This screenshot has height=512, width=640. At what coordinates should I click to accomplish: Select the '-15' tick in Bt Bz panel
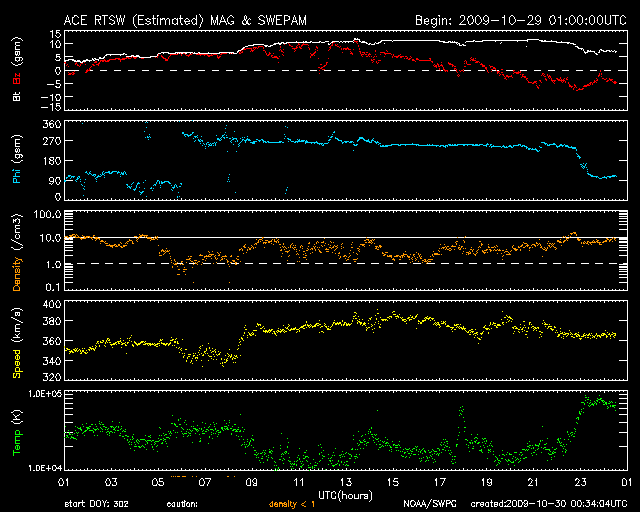[51, 107]
